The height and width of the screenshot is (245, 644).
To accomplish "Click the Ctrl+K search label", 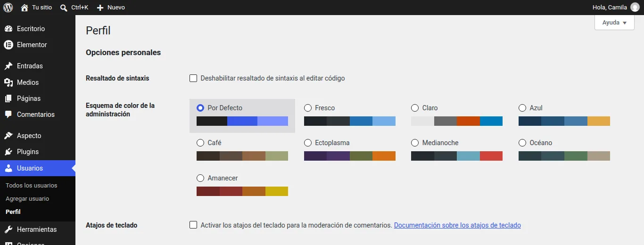I will (80, 8).
